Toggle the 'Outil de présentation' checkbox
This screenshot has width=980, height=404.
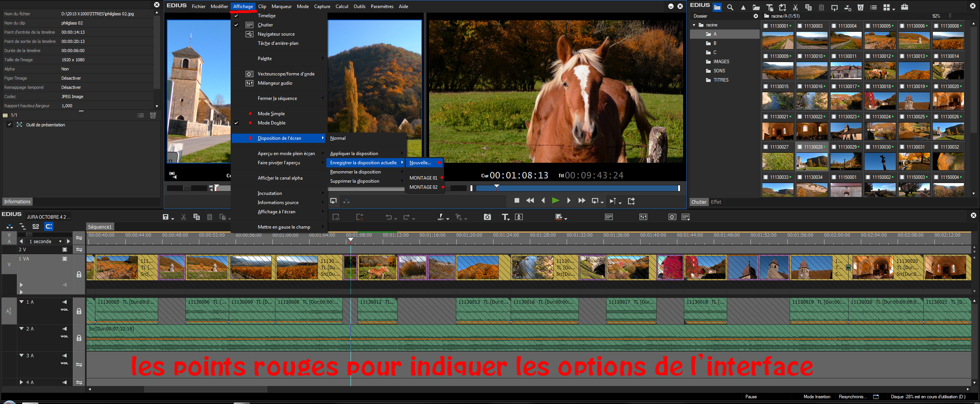(10, 125)
